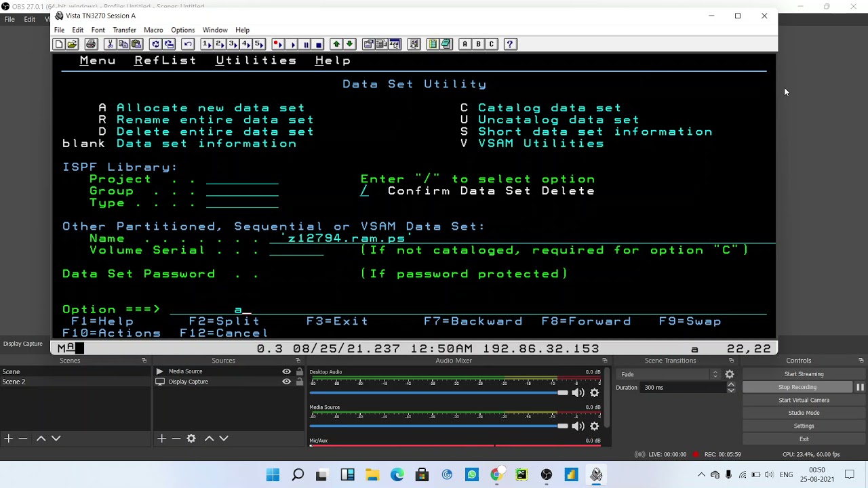868x488 pixels.
Task: Toggle the lock for Display Capture
Action: click(299, 382)
